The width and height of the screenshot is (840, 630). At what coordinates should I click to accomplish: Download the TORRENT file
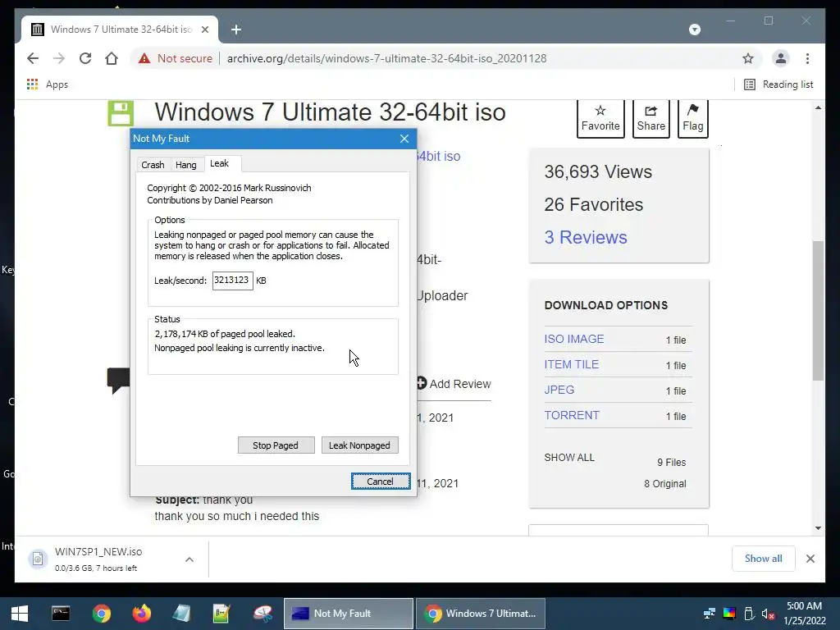point(572,415)
